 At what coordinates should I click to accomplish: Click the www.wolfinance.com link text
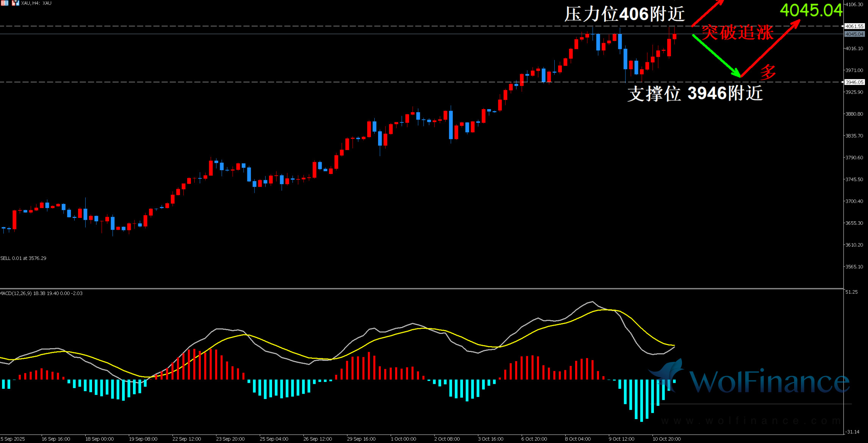pos(750,421)
